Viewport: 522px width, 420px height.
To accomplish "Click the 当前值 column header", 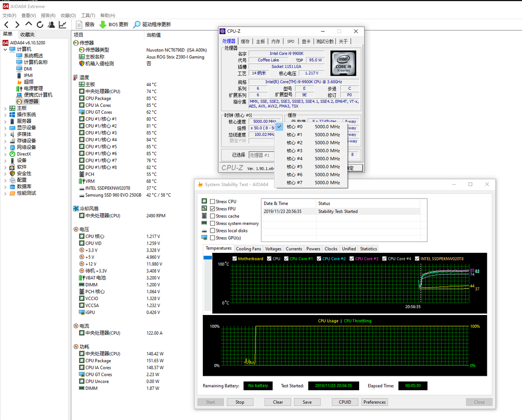I will point(153,35).
